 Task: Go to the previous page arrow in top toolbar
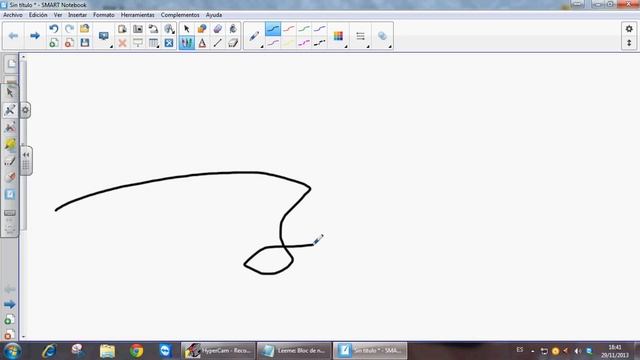[13, 36]
